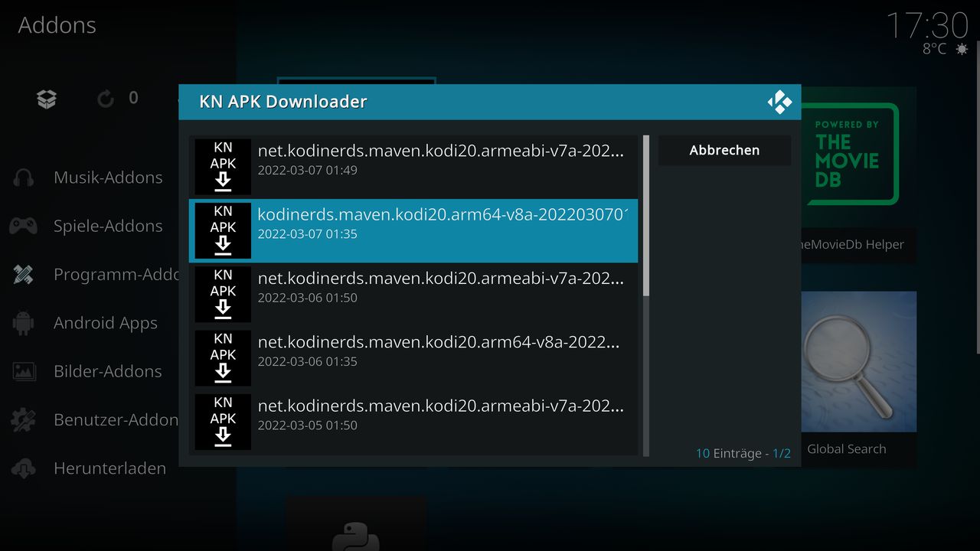This screenshot has width=980, height=551.
Task: Click the Android robot icon
Action: 24,323
